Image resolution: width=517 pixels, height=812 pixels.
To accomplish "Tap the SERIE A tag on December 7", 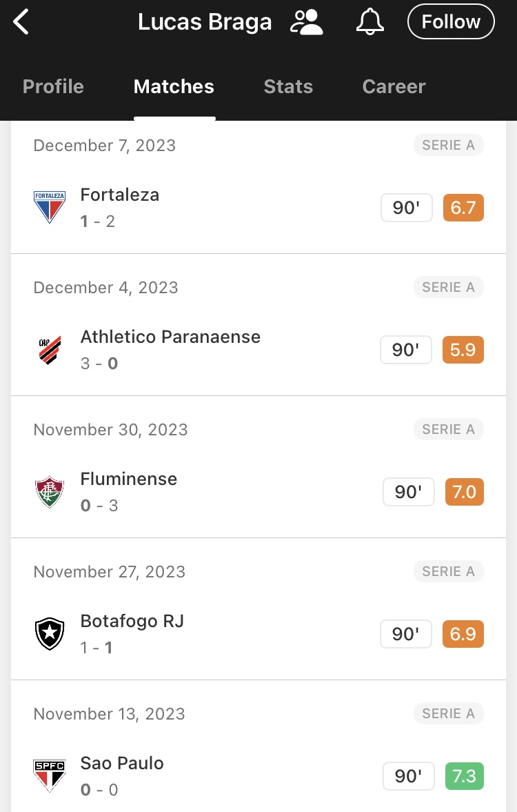I will coord(448,145).
